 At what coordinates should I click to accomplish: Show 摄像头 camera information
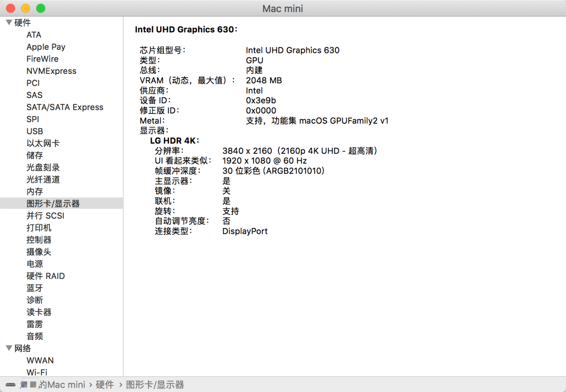tap(39, 252)
